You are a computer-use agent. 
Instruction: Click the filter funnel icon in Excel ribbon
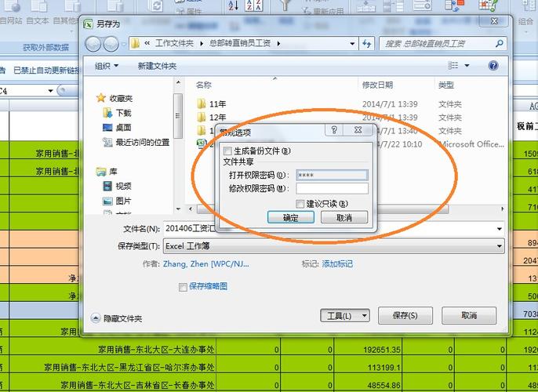tap(285, 5)
